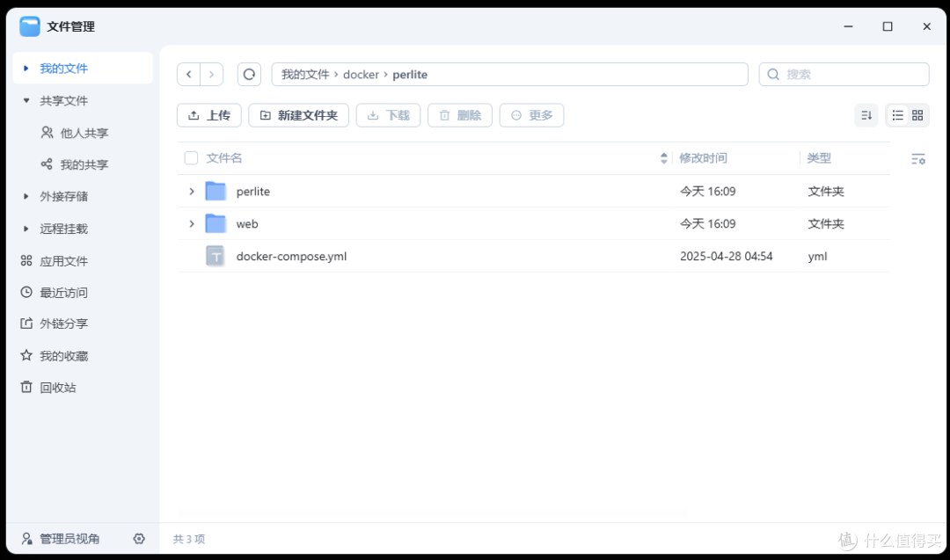Collapse the 共享文件 sidebar section
Screen dimensions: 950x560
click(26, 100)
